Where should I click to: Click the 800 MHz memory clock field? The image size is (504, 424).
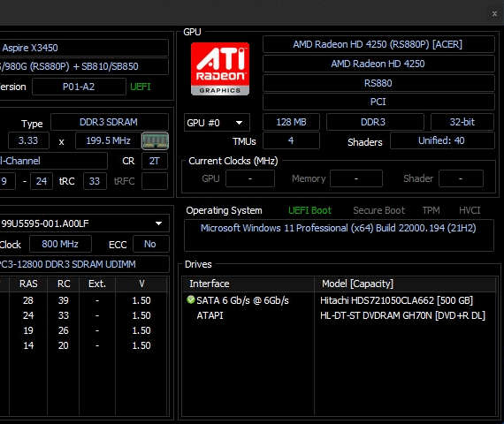click(60, 244)
